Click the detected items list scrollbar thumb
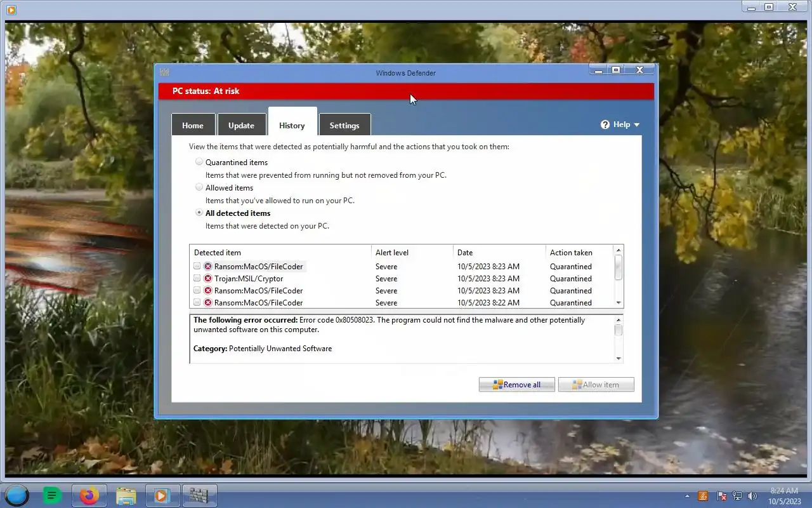 pyautogui.click(x=619, y=267)
